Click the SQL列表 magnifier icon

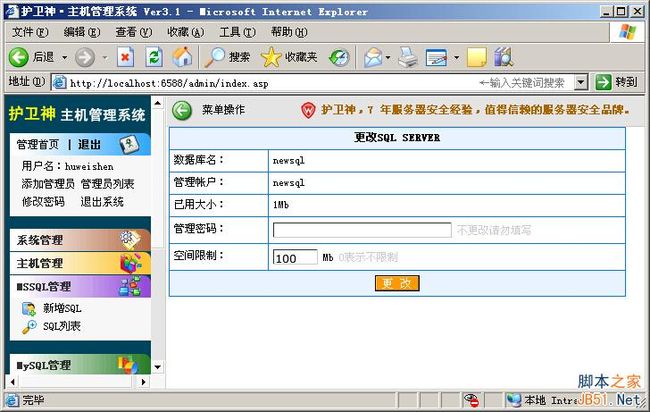pos(29,327)
